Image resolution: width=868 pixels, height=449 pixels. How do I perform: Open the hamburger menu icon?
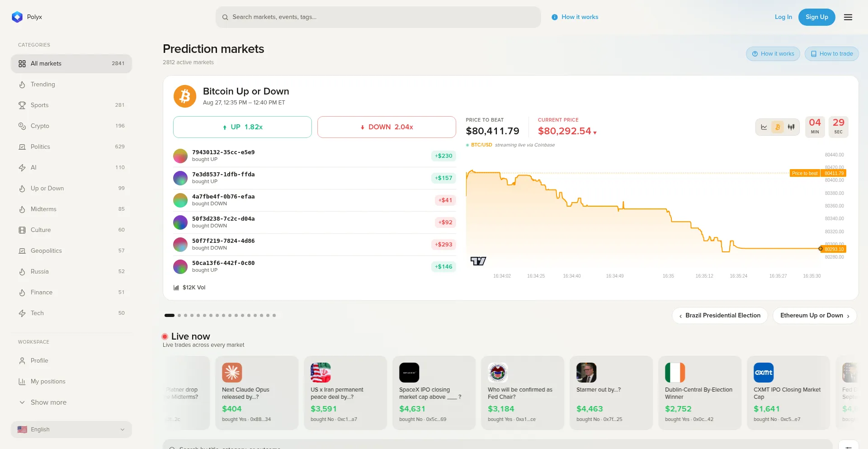(x=848, y=17)
